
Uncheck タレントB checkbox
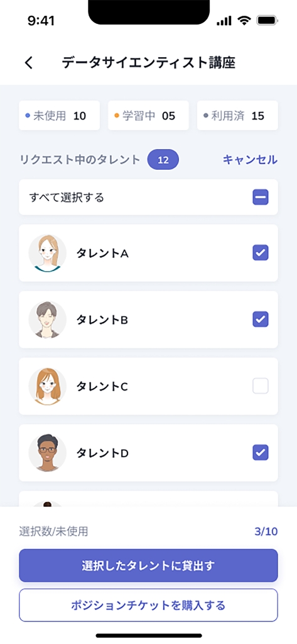pyautogui.click(x=261, y=319)
